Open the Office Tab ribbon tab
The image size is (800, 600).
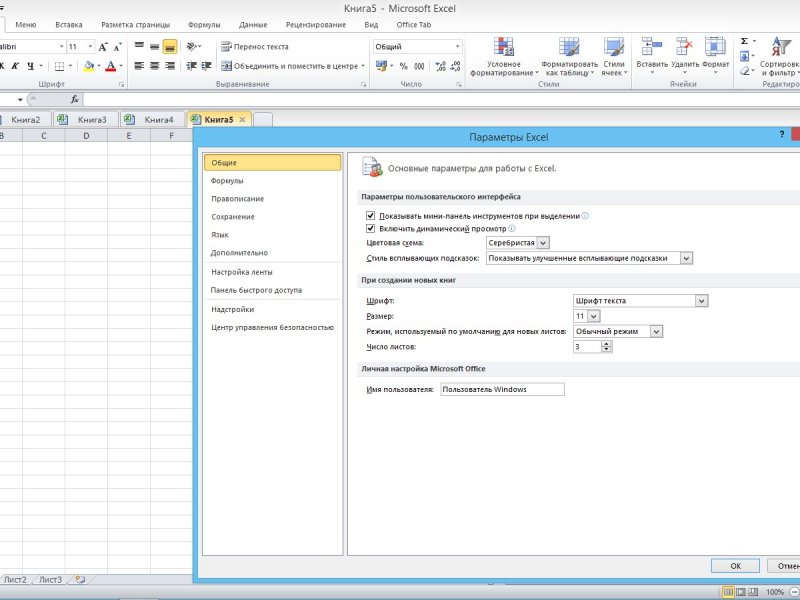(414, 24)
